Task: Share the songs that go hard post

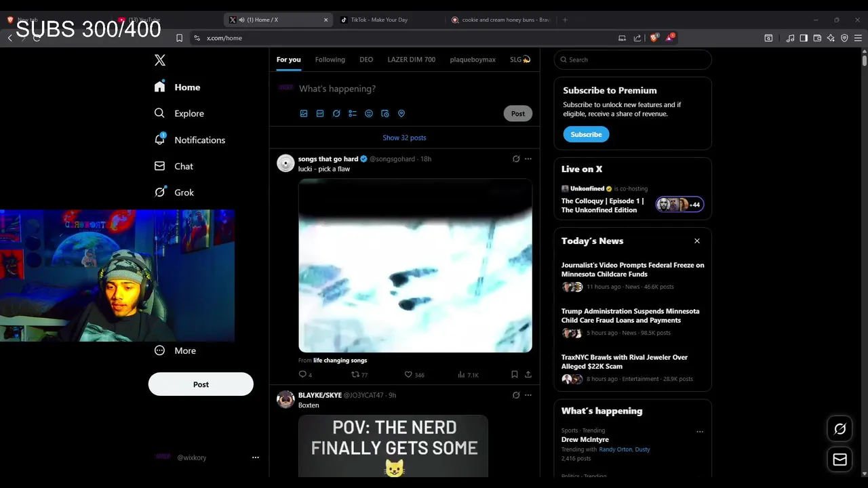Action: [528, 374]
